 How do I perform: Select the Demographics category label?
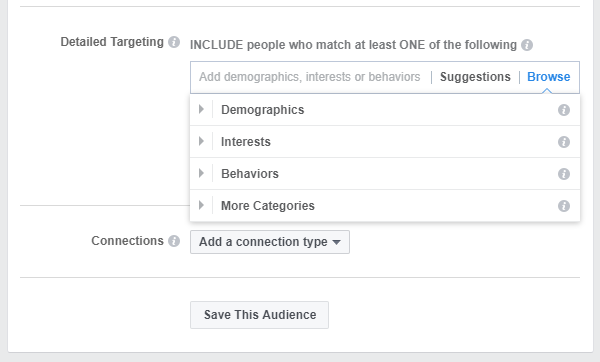click(x=262, y=110)
